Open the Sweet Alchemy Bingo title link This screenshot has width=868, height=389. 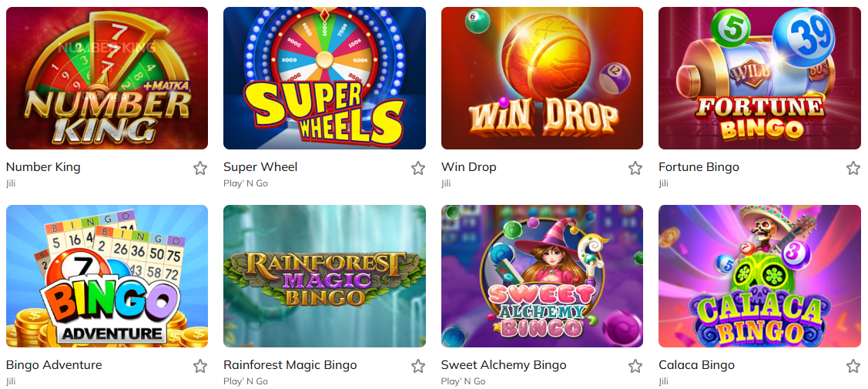503,365
